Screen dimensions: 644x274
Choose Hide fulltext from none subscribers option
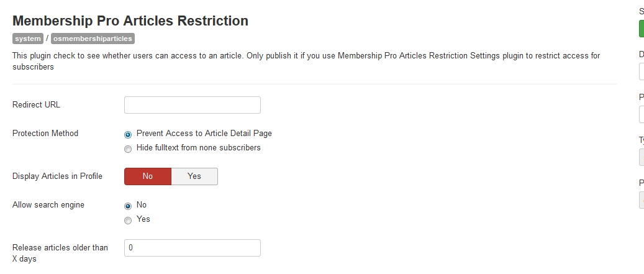[128, 149]
